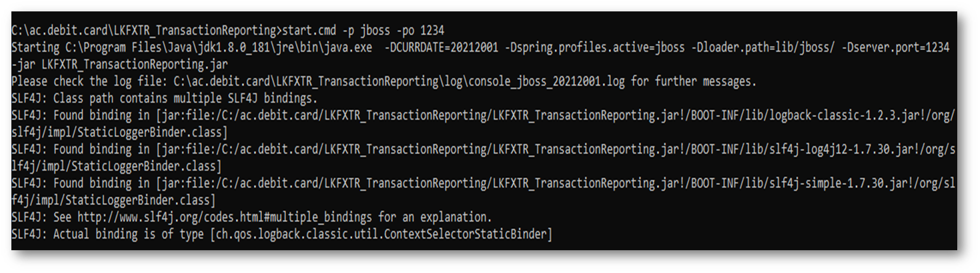Screen dimensions: 980x273
Task: Click the -Dloader.path=lib/jboss/ argument
Action: [763, 48]
